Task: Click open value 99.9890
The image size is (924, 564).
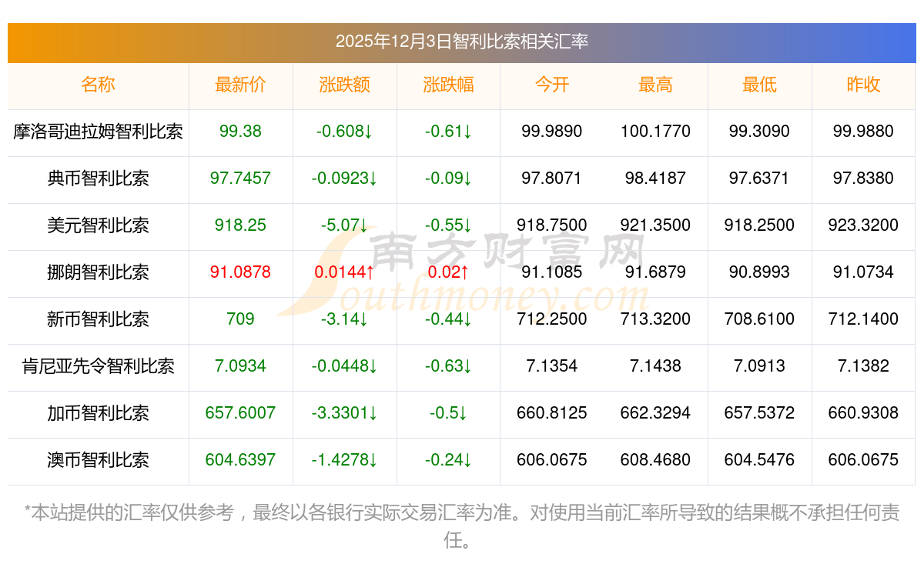Action: (552, 132)
